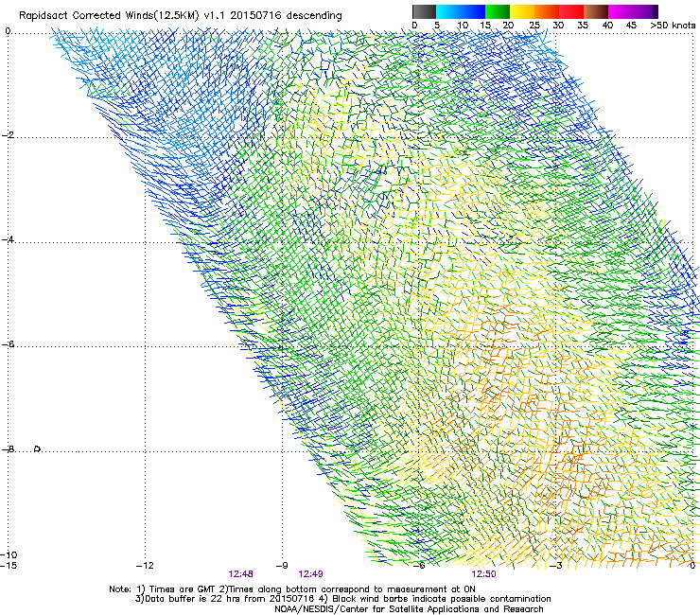Click the "12:49" time marker below the map
The width and height of the screenshot is (700, 615).
pyautogui.click(x=310, y=574)
